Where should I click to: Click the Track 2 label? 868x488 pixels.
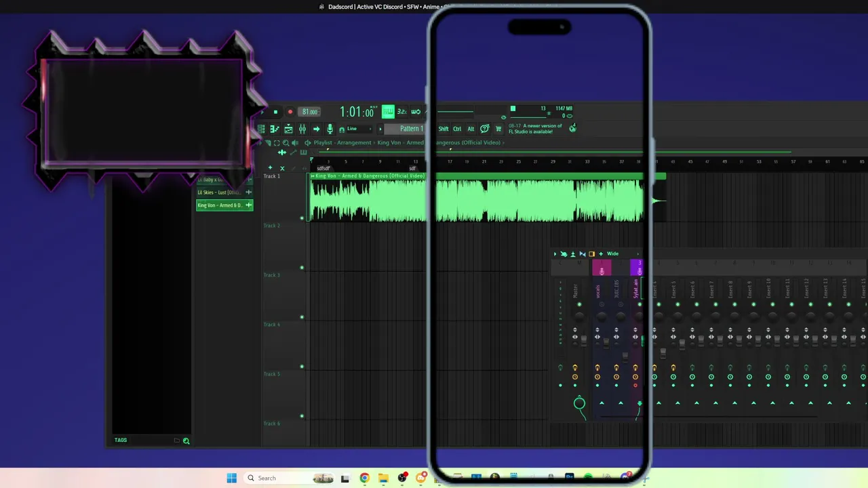[271, 226]
